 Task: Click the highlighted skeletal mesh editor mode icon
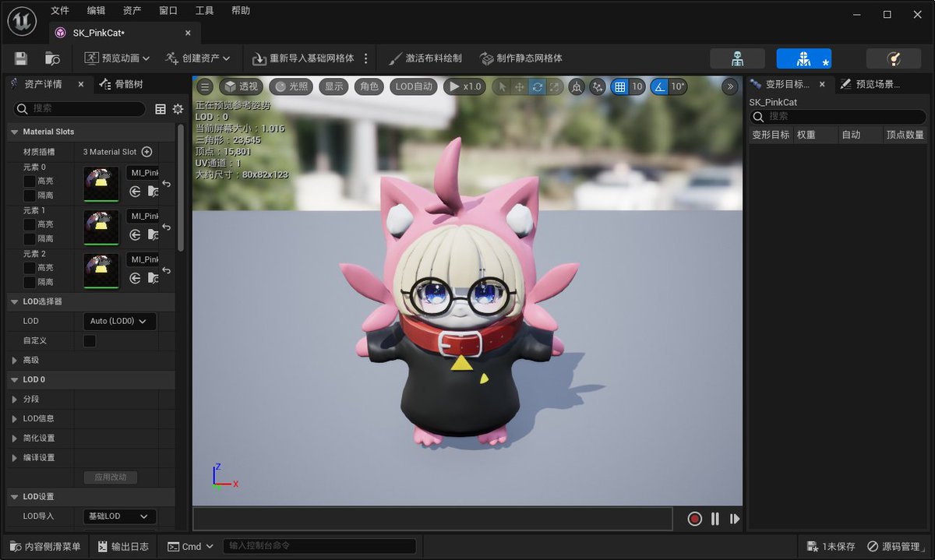pos(803,58)
